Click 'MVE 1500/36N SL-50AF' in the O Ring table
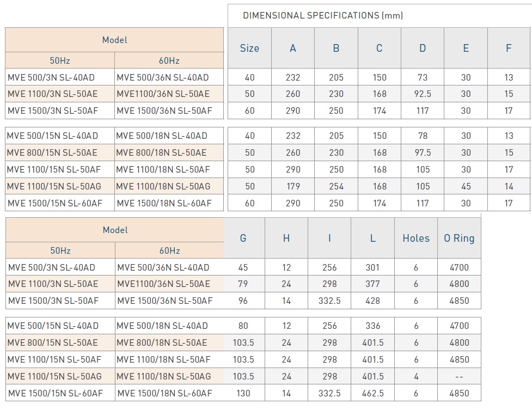The height and width of the screenshot is (410, 532). pyautogui.click(x=165, y=301)
